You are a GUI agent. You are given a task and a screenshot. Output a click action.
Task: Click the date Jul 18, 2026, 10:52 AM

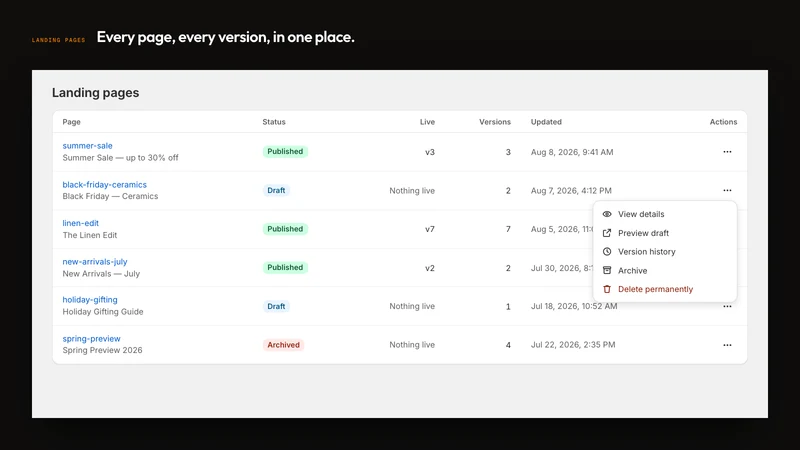(574, 306)
